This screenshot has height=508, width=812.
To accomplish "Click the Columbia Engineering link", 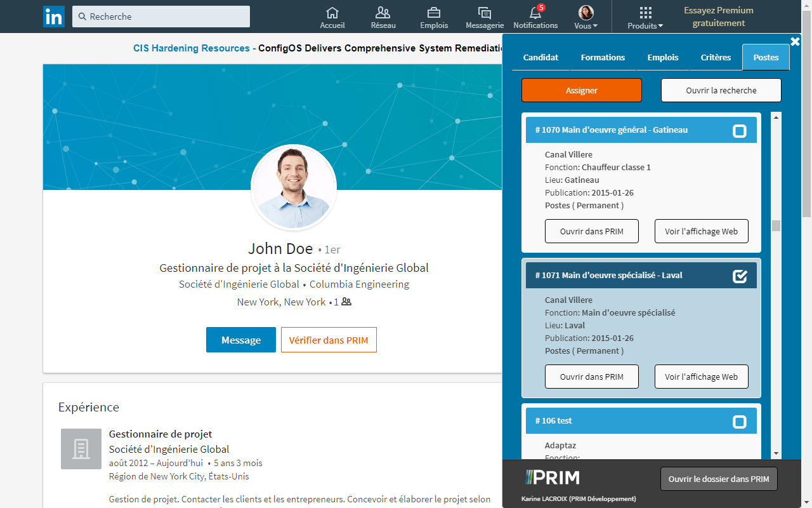I will 359,284.
